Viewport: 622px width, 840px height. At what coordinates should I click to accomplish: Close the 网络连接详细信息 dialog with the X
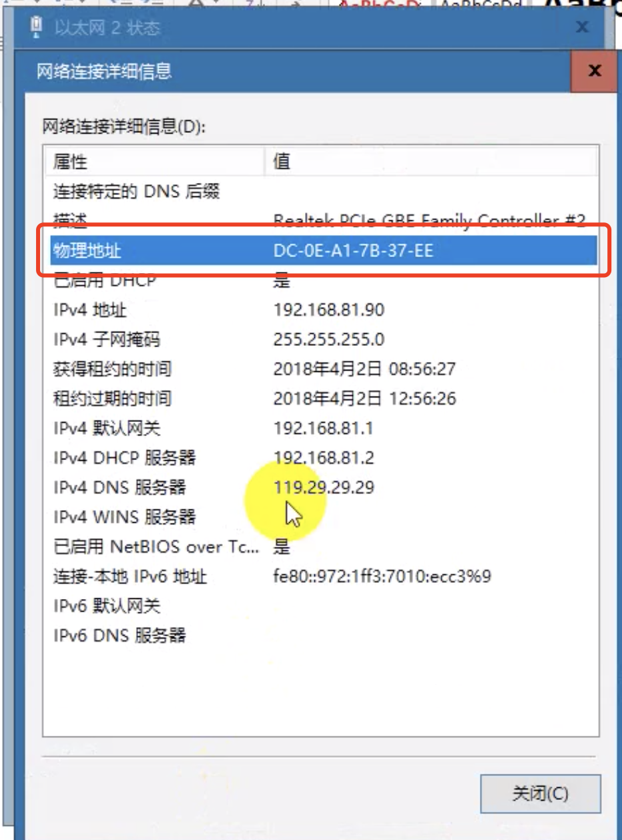(594, 71)
